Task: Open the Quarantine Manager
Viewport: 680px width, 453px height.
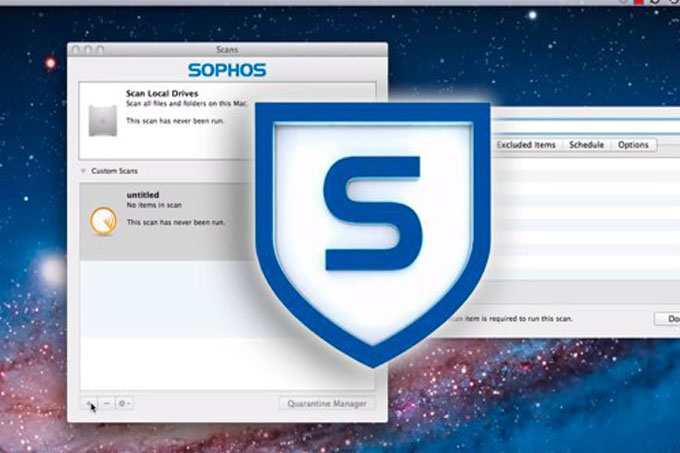Action: point(327,404)
